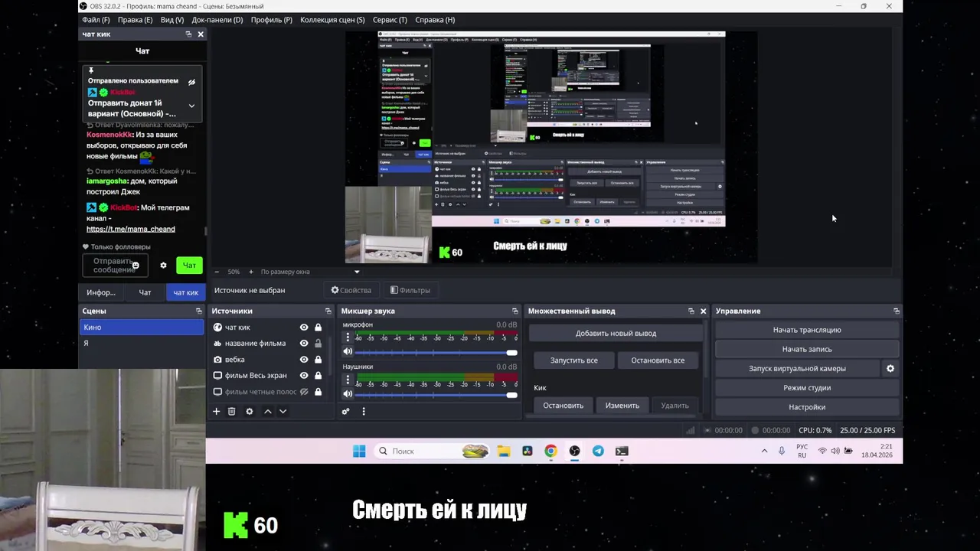Open preview scaling dropdown По размеру окна
Image resolution: width=980 pixels, height=551 pixels.
pyautogui.click(x=309, y=272)
